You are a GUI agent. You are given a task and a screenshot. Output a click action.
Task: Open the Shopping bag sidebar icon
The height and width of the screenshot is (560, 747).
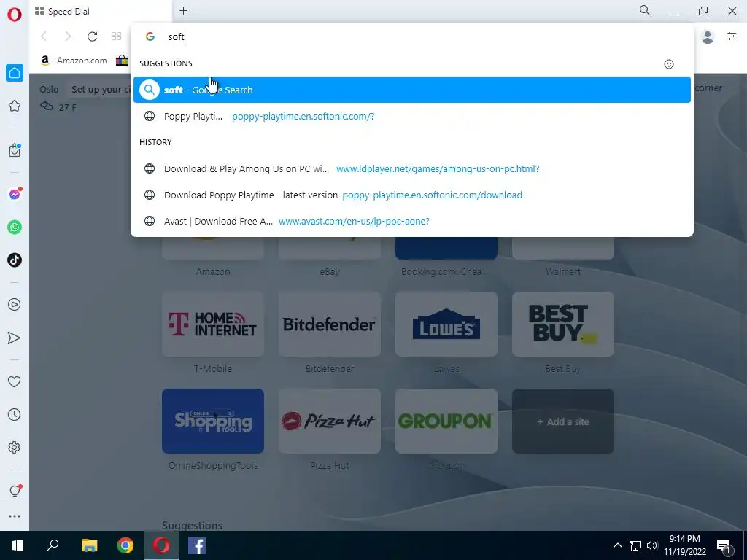pos(15,150)
